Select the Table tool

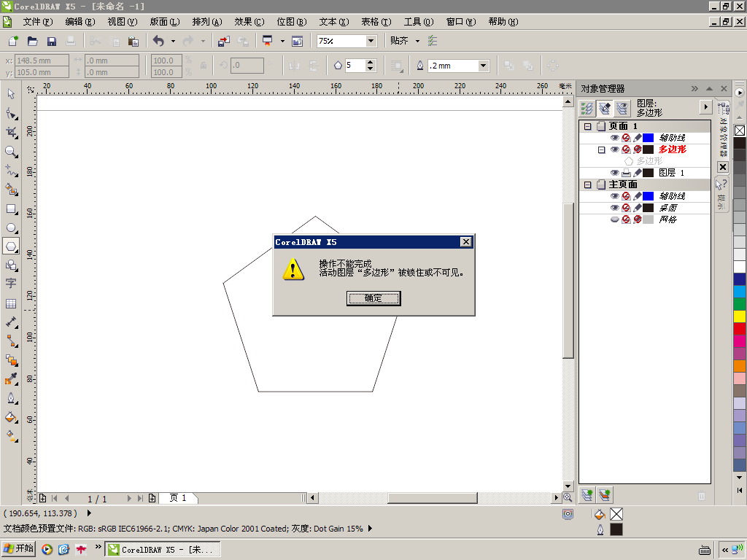11,303
